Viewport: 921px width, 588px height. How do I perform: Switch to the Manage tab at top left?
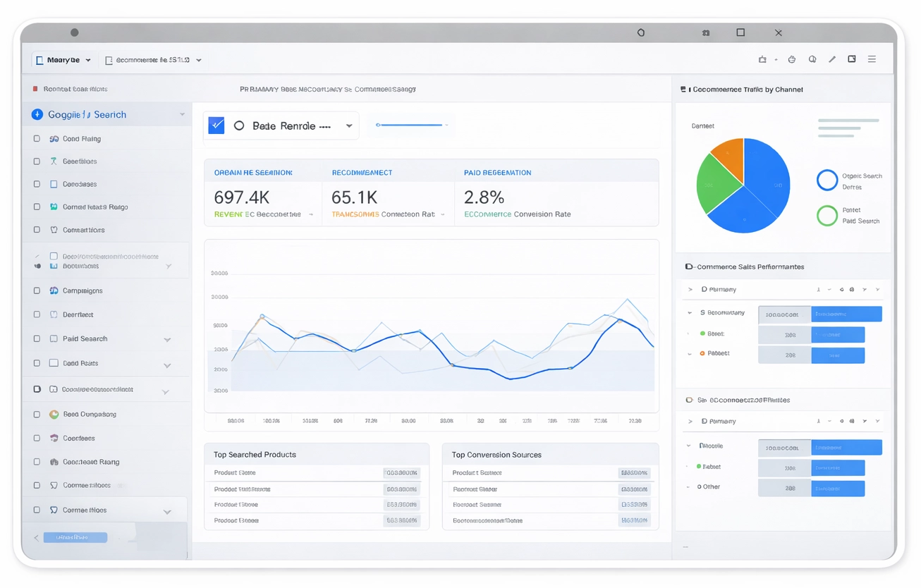pyautogui.click(x=62, y=59)
